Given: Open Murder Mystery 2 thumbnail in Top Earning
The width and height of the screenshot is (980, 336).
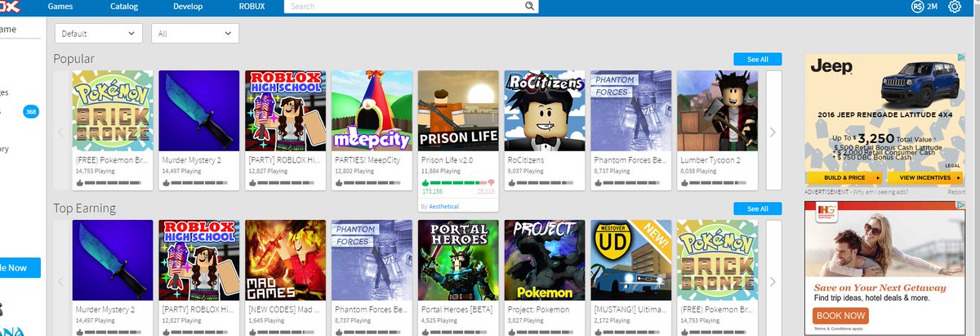Looking at the screenshot, I should click(x=113, y=261).
